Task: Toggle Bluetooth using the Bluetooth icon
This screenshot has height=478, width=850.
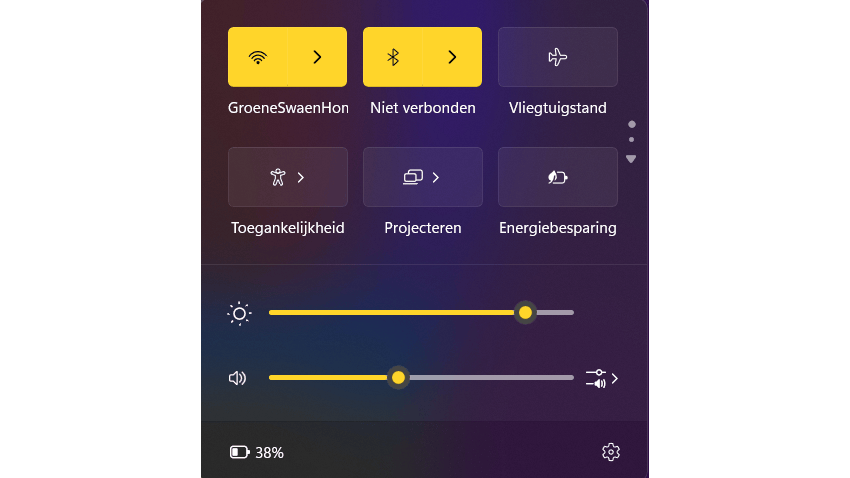Action: [393, 57]
